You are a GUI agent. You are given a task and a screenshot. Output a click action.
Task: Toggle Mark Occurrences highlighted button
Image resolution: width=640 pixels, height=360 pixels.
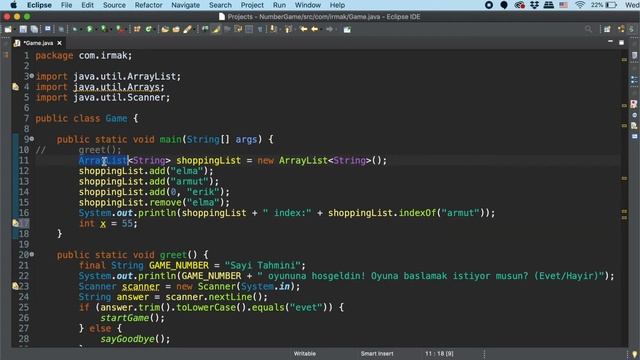[216, 29]
